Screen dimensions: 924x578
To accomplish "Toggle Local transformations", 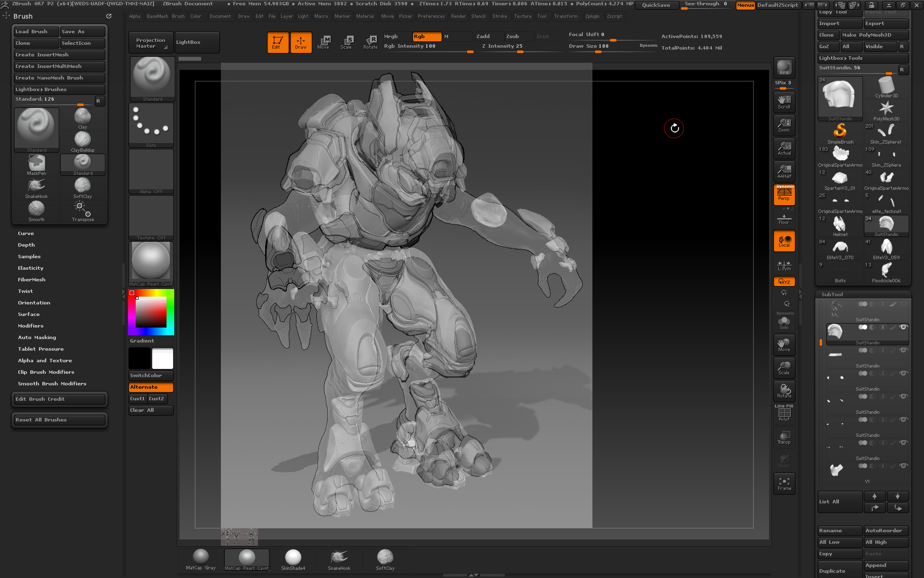I will 784,241.
